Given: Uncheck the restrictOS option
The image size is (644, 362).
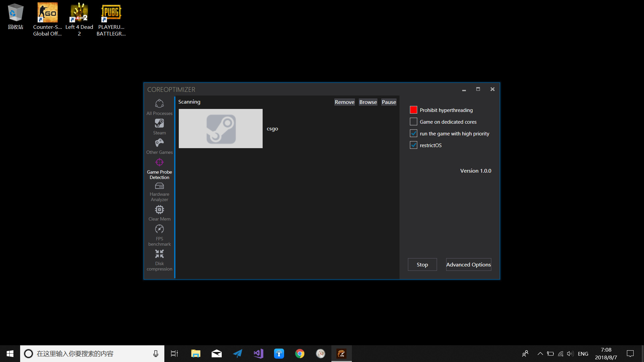Looking at the screenshot, I should [413, 145].
